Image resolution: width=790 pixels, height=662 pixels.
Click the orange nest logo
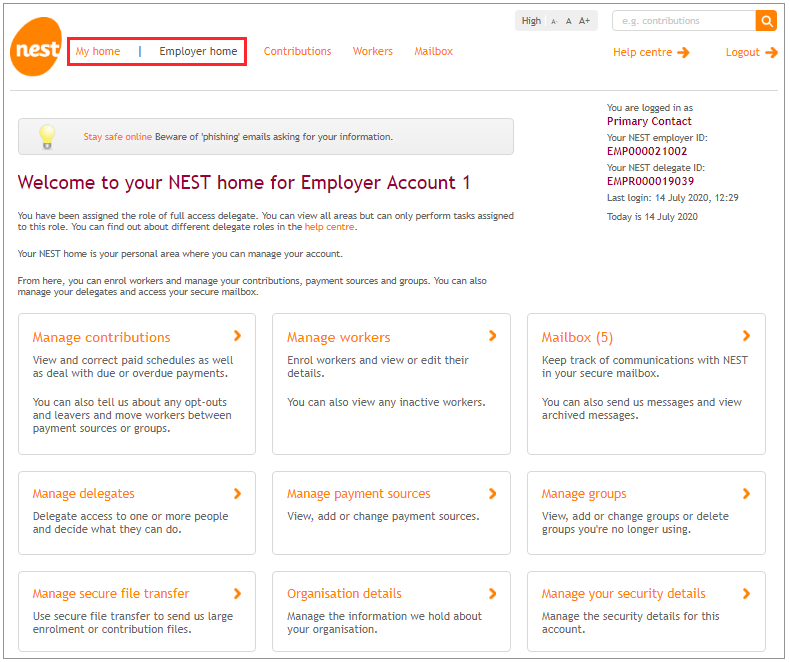click(x=36, y=47)
